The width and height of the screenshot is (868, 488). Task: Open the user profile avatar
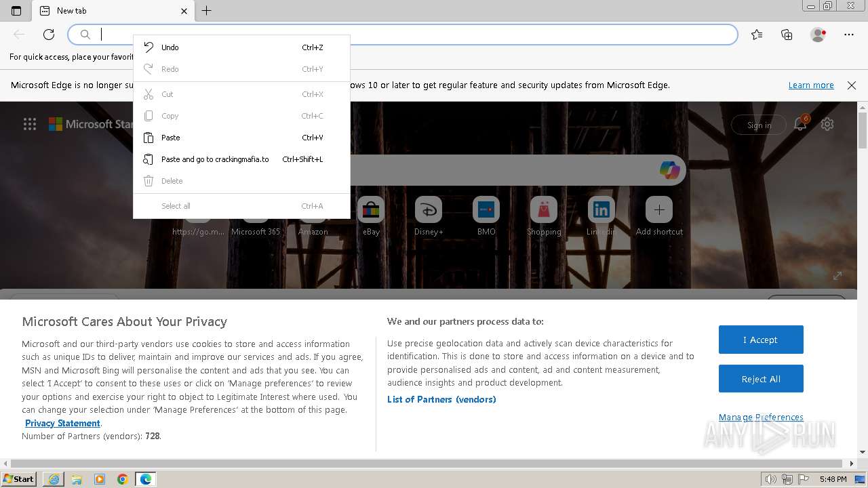[x=818, y=35]
